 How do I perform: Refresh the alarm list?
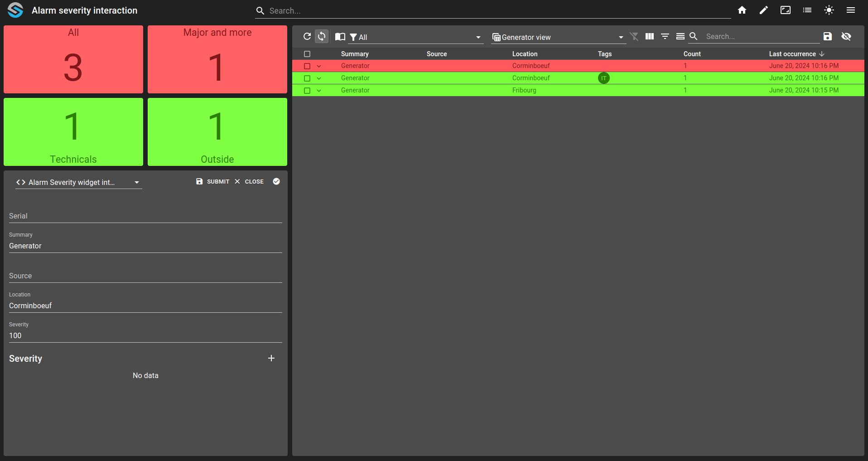307,36
